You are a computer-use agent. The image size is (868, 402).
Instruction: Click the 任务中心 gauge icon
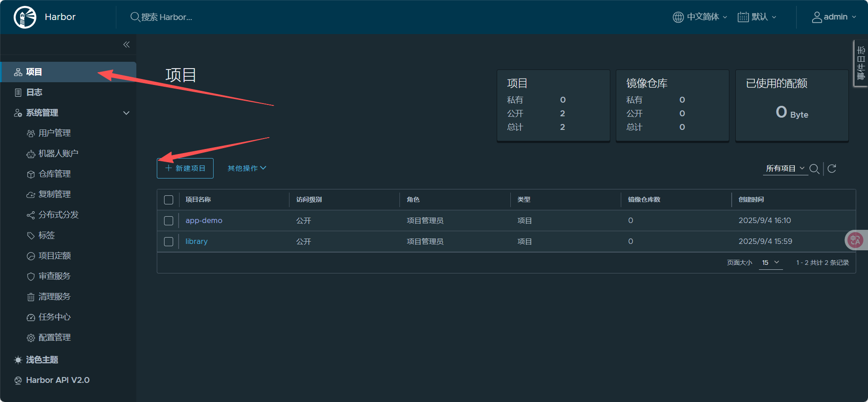(30, 318)
